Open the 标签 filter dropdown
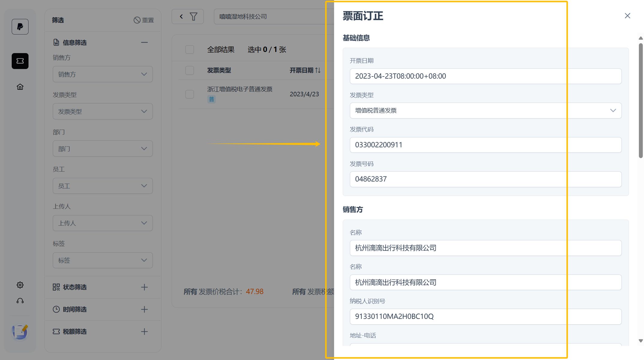The height and width of the screenshot is (360, 644). pos(103,260)
